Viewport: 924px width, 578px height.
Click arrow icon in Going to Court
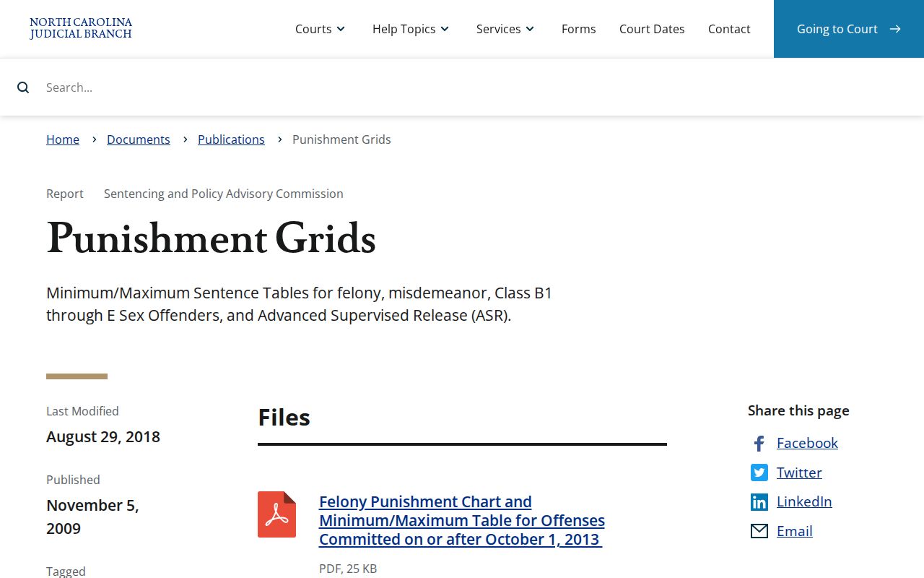click(895, 29)
